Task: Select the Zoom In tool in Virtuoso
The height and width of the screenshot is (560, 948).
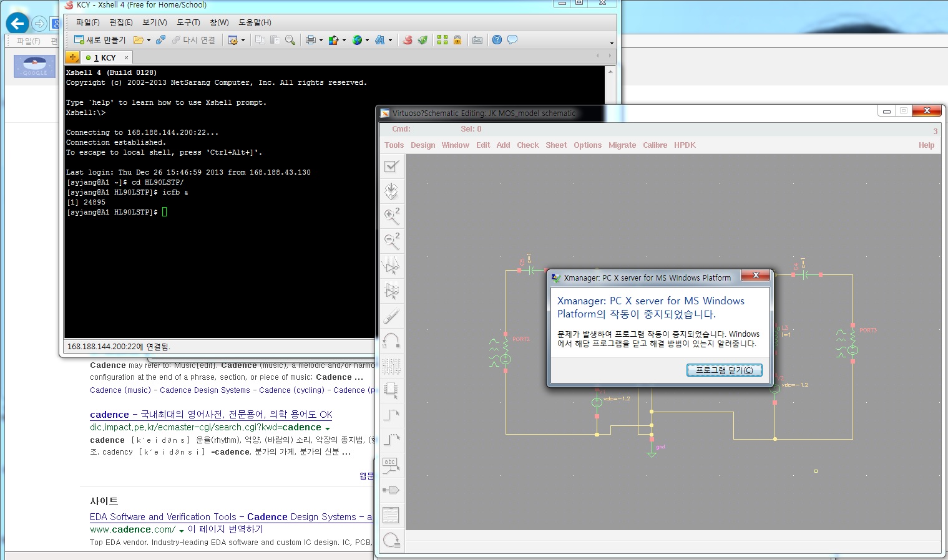Action: coord(392,216)
